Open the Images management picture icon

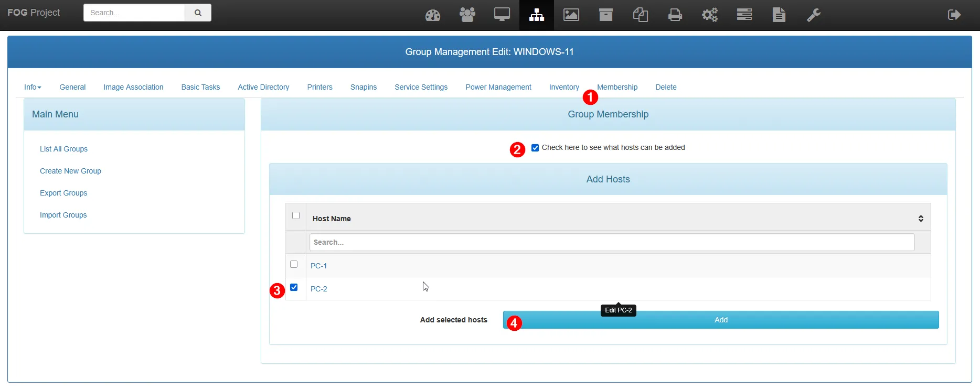pos(571,15)
